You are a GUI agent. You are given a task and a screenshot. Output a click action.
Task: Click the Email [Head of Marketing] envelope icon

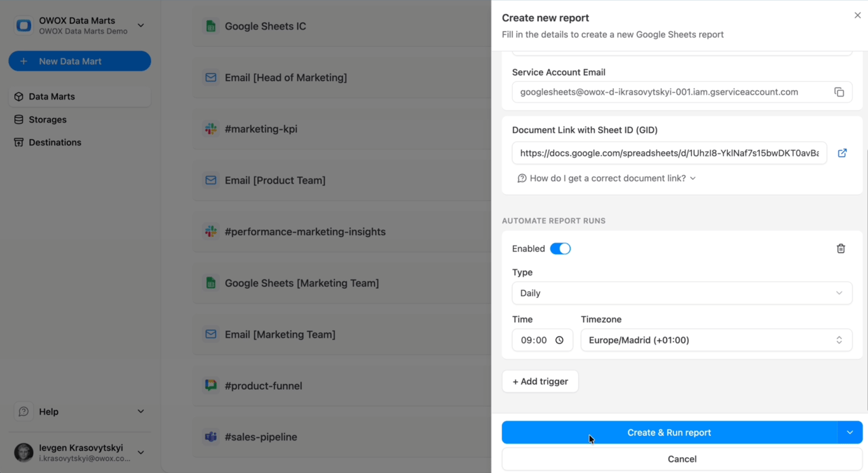click(211, 77)
